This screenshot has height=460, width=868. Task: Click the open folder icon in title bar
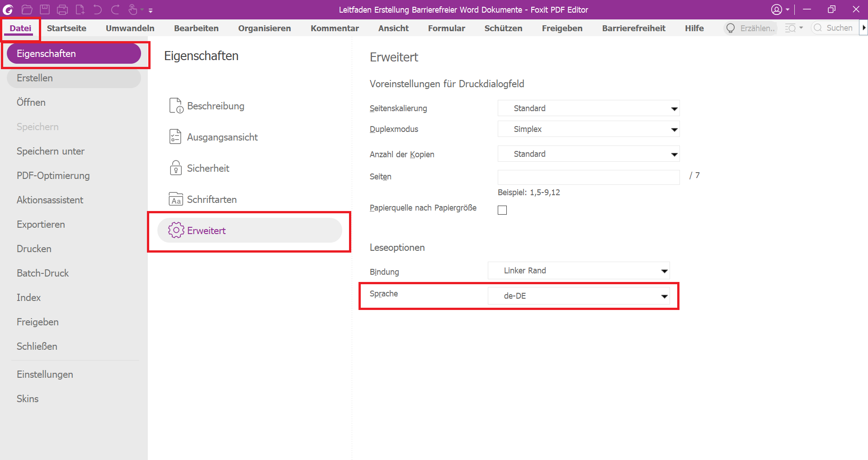(27, 9)
